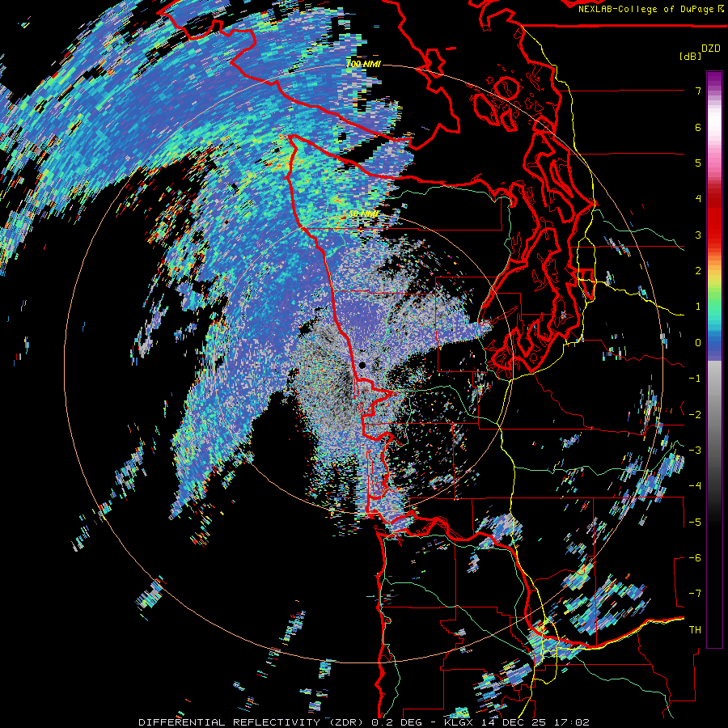728x728 pixels.
Task: Click the -5 value on color scale
Action: pyautogui.click(x=695, y=522)
